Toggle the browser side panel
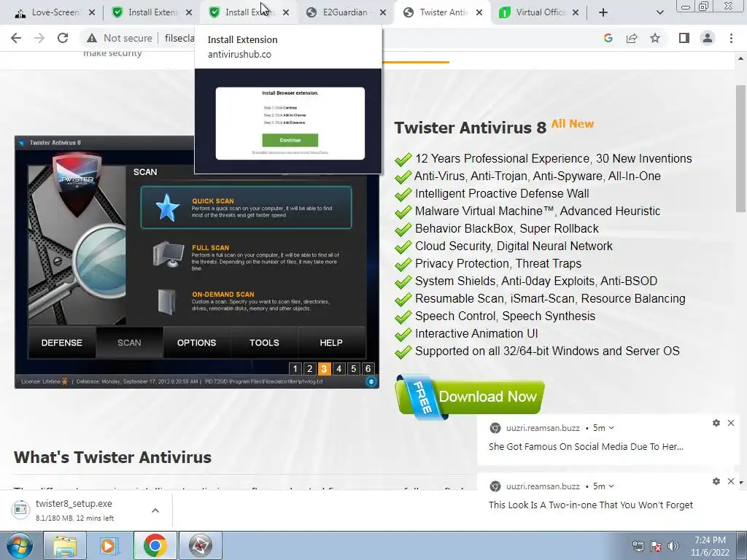Viewport: 747px width, 560px height. pos(684,38)
